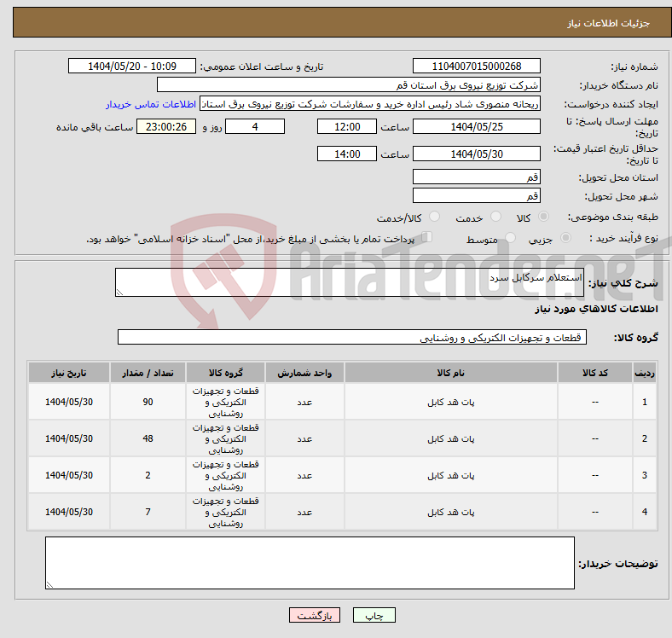Click پات هد کابل name in row 4
Viewport: 672px width, 638px height.
tap(451, 512)
